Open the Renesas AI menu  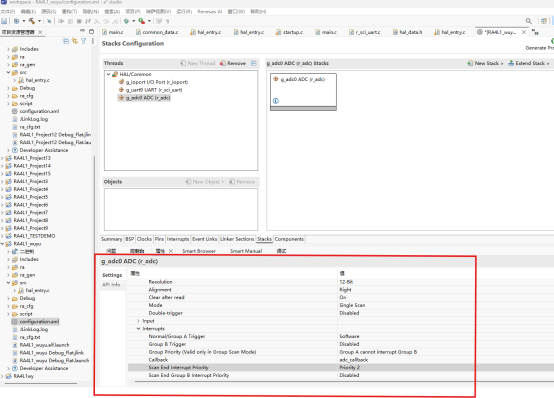[x=210, y=12]
